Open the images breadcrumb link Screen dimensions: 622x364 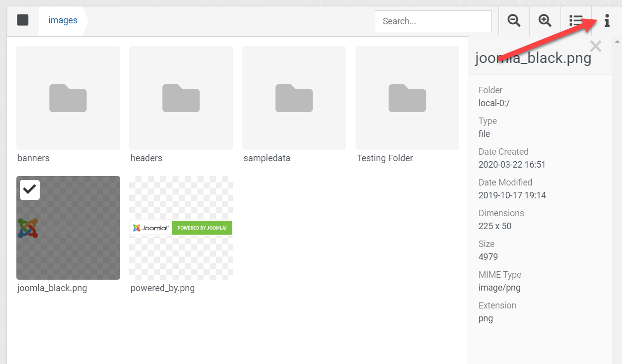63,20
